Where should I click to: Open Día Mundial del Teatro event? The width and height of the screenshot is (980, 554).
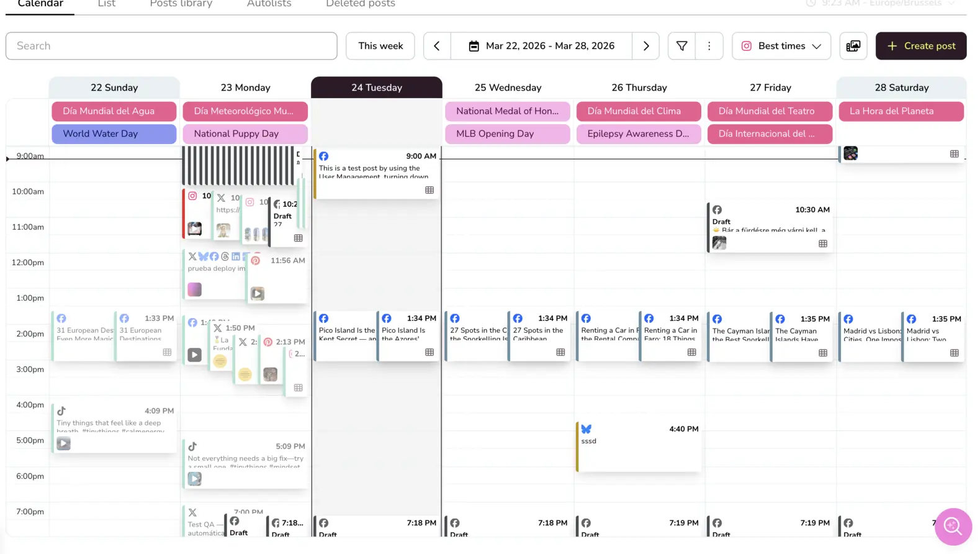(770, 111)
